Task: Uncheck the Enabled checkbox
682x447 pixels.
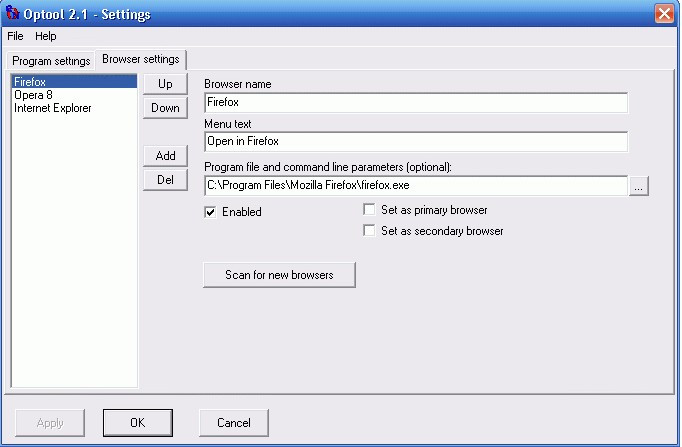Action: (211, 212)
